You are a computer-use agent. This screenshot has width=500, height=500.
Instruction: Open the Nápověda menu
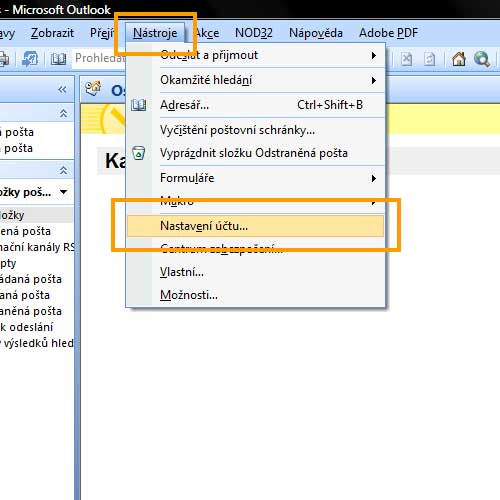(x=316, y=33)
